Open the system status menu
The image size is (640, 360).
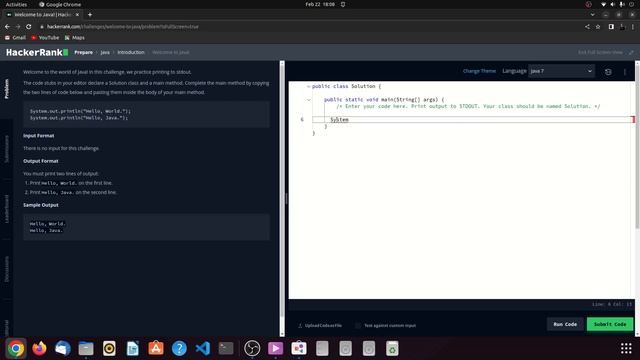click(617, 4)
